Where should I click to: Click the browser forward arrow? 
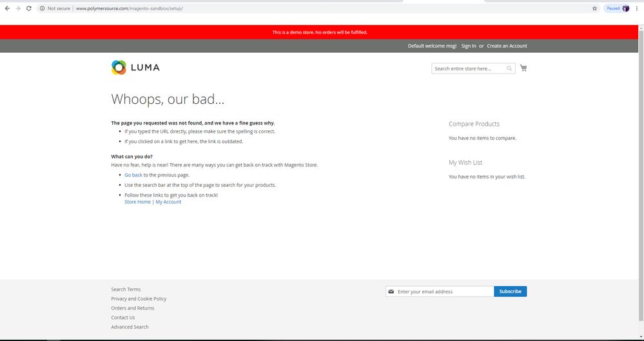[x=18, y=8]
